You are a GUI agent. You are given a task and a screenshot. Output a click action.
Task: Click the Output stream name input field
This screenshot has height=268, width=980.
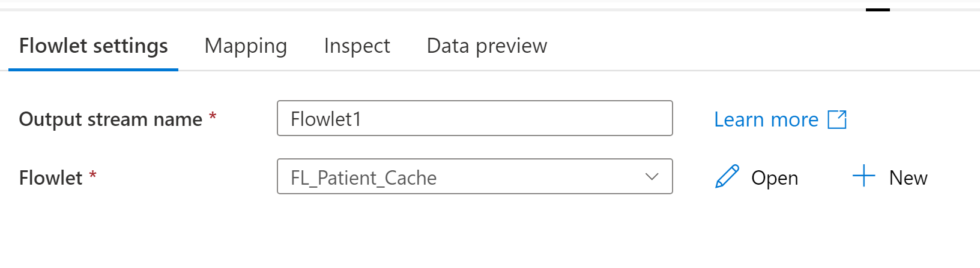point(474,119)
